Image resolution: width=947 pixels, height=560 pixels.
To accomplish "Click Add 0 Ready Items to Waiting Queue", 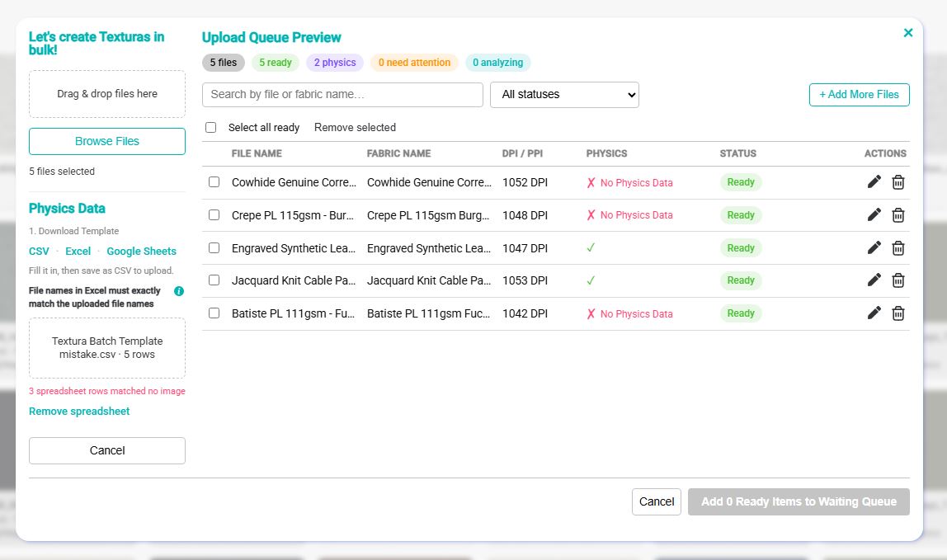I will (799, 502).
